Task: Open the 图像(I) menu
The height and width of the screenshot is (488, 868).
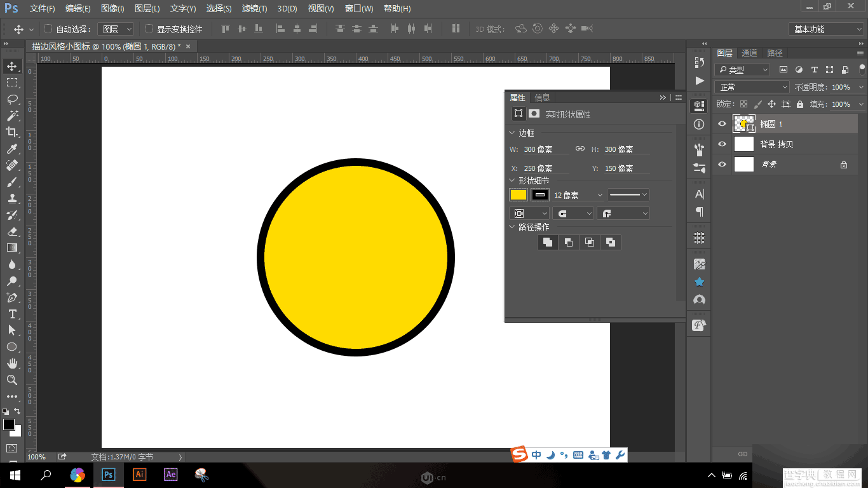Action: click(x=112, y=9)
